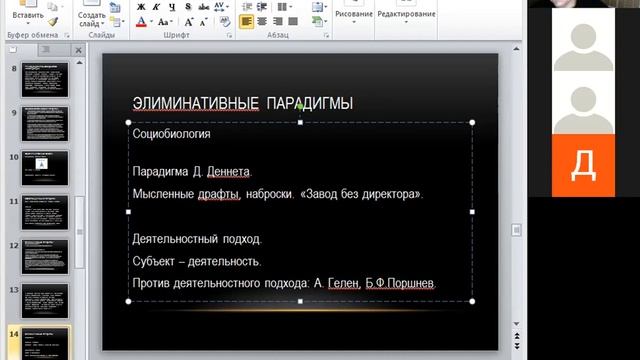Click the Copy icon in clipboard group
Screen dimensions: 640x360
[52, 7]
